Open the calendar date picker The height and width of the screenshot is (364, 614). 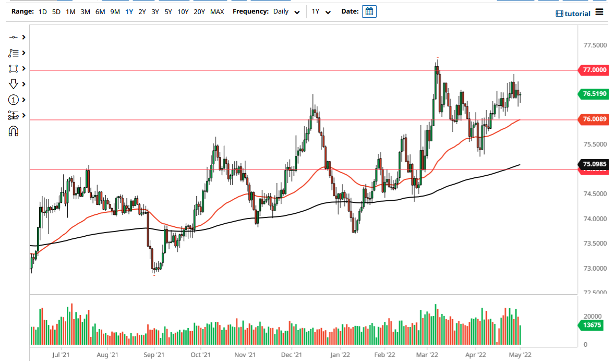coord(369,11)
